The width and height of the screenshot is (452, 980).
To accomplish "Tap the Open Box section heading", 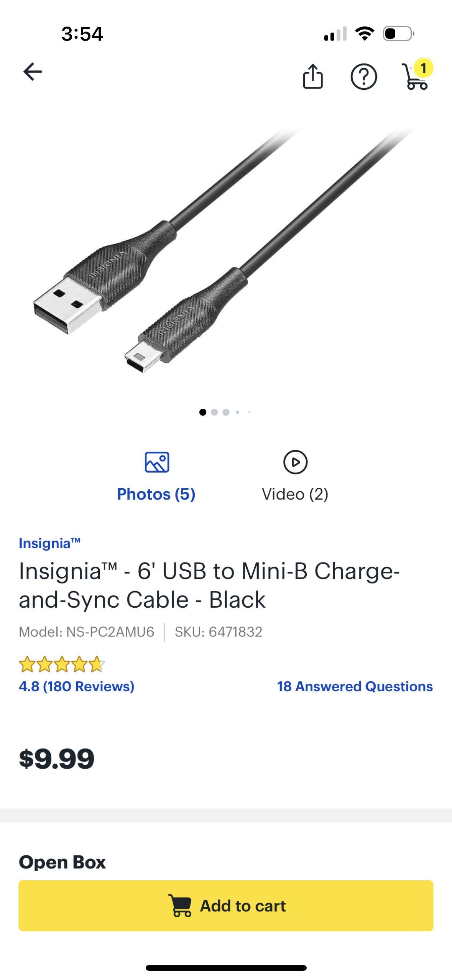I will coord(62,862).
